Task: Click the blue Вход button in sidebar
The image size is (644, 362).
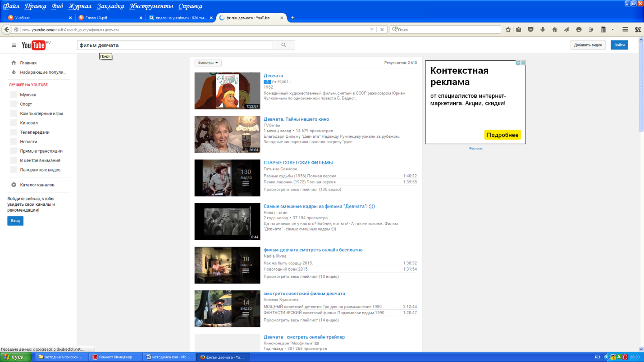Action: [x=15, y=221]
